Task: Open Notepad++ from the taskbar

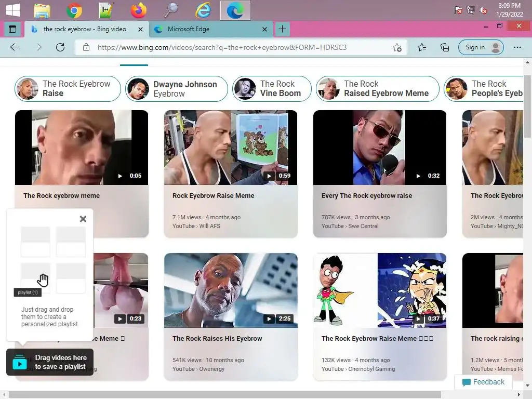Action: tap(106, 10)
